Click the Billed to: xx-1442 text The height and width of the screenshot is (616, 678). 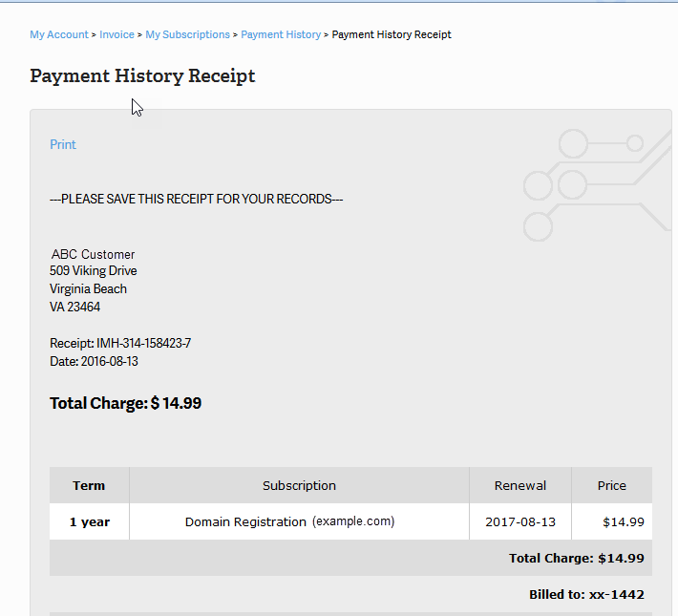coord(586,594)
